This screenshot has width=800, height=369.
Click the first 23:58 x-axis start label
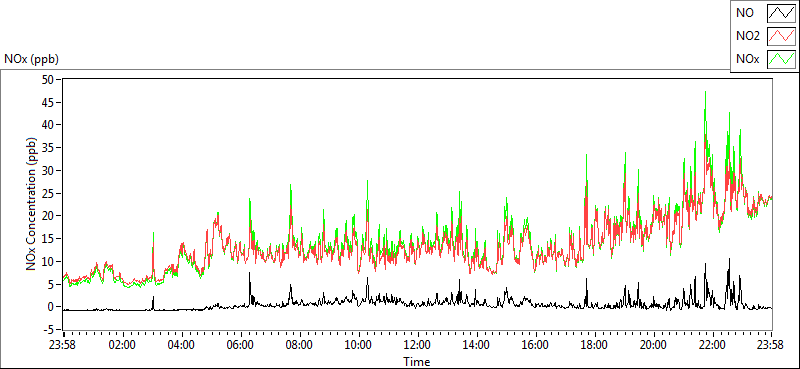[63, 345]
